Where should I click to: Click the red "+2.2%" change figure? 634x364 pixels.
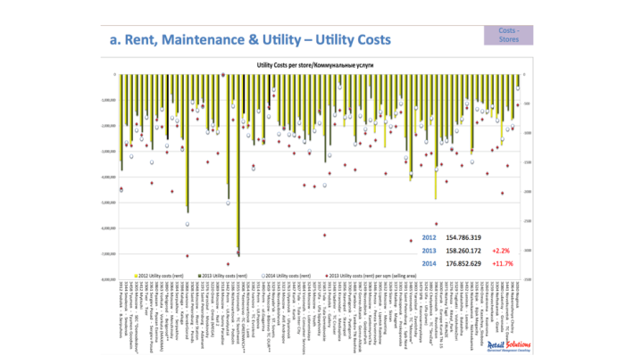[501, 251]
